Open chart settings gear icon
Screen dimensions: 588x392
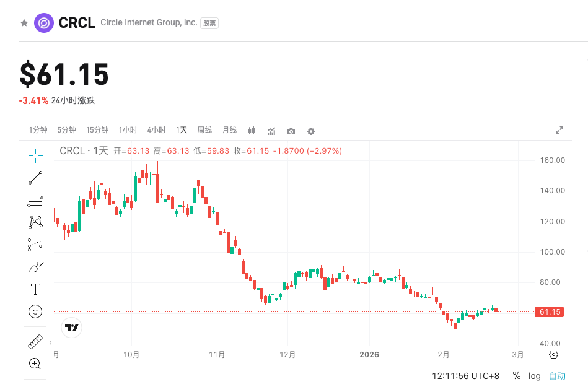point(311,131)
